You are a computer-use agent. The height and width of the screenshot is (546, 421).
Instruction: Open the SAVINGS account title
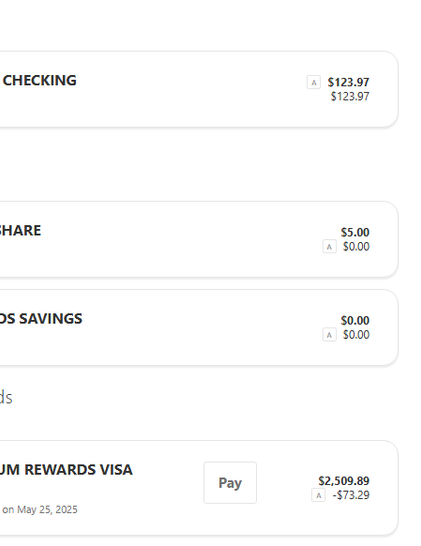(x=41, y=319)
